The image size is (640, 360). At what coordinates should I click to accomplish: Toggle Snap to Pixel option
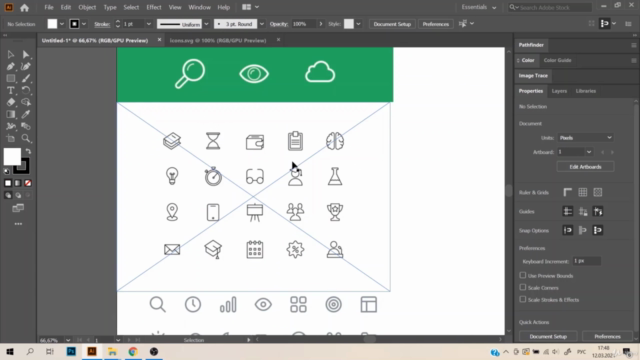[x=598, y=230]
